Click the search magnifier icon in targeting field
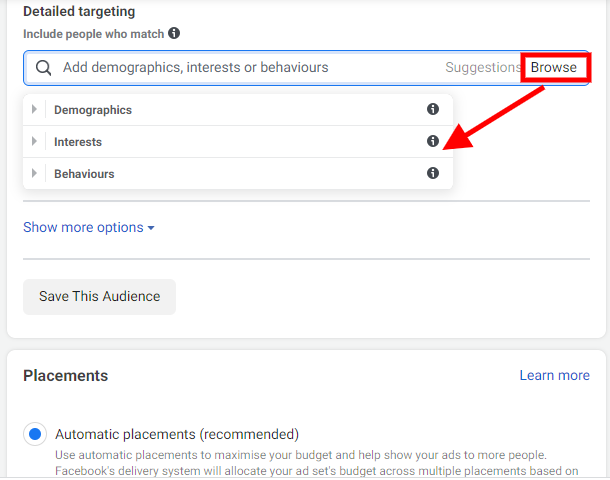Viewport: 610px width, 480px height. tap(43, 68)
